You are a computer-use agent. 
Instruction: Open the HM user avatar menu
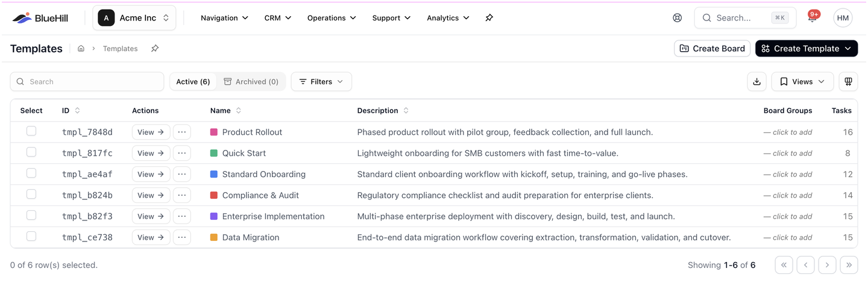[x=843, y=18]
